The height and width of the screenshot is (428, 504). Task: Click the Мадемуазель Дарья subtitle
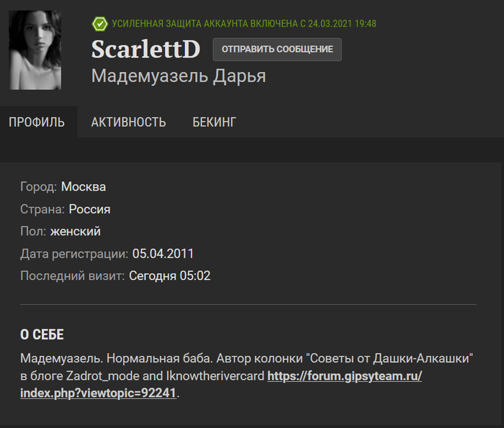(x=179, y=76)
